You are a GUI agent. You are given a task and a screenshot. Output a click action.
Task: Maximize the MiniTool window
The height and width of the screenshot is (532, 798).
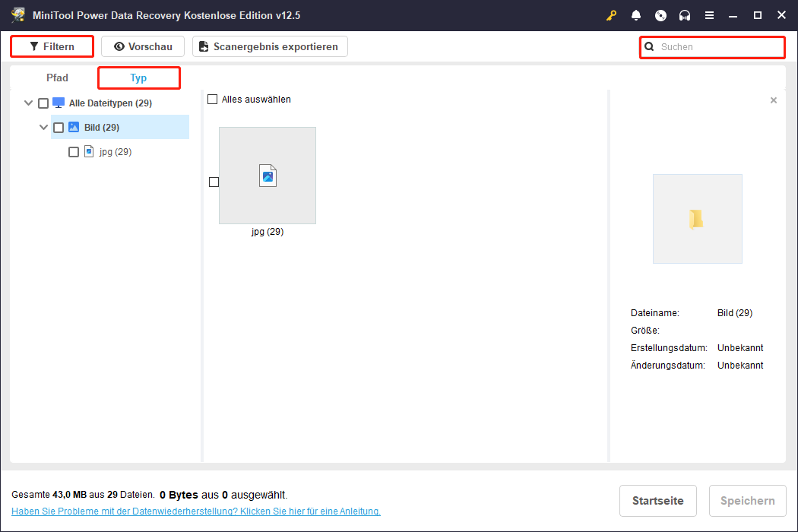pyautogui.click(x=757, y=15)
